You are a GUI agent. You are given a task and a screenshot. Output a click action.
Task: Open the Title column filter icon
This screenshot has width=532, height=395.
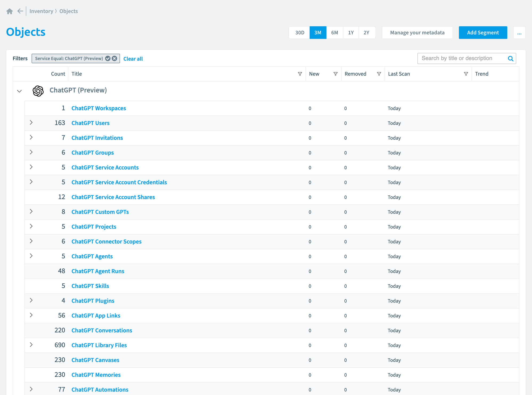coord(300,74)
